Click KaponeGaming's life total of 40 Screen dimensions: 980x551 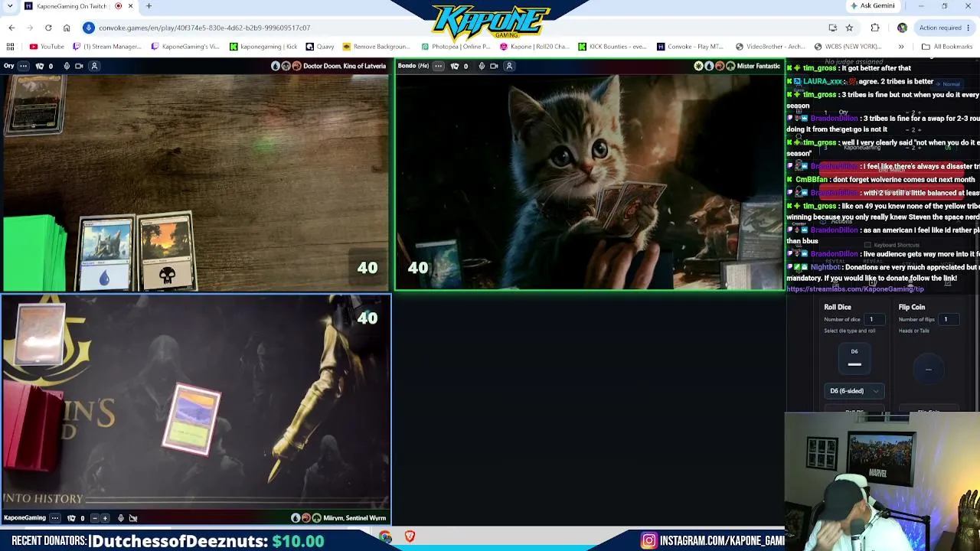367,318
